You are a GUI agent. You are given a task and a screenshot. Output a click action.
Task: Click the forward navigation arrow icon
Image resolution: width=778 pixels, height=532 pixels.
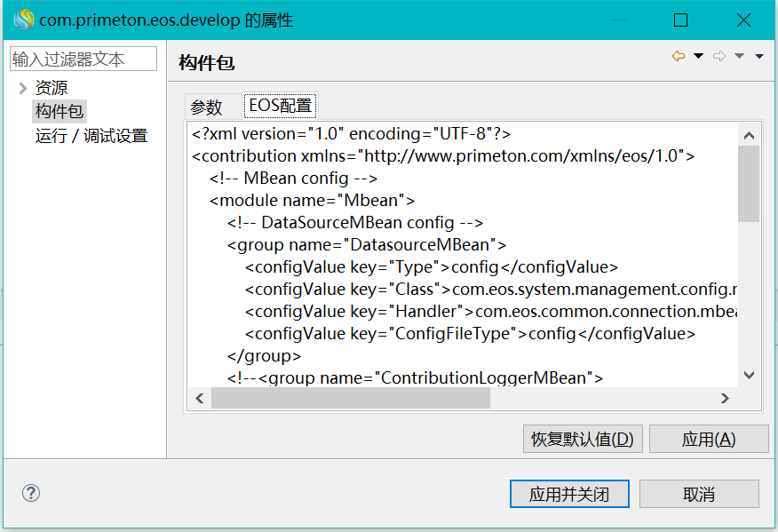(x=719, y=56)
